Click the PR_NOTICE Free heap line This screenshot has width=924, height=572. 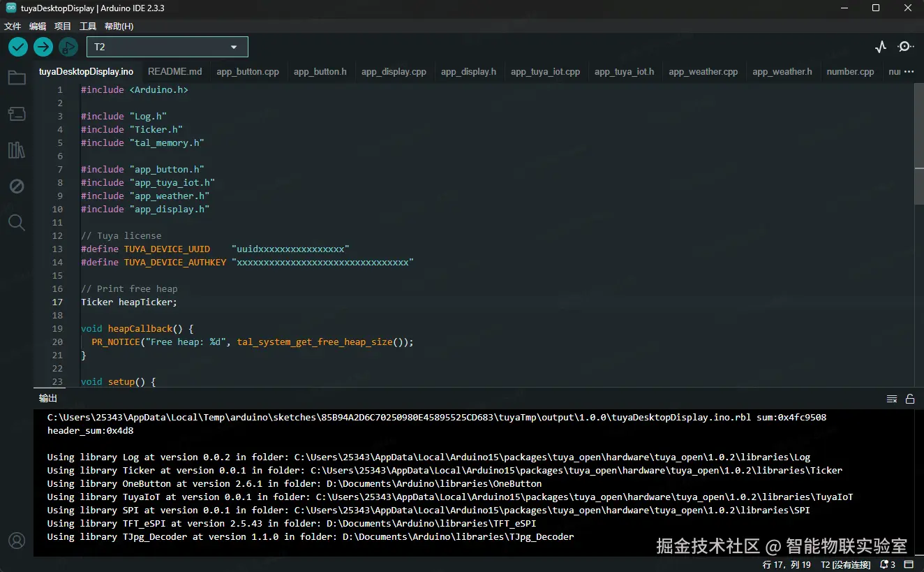(x=253, y=342)
